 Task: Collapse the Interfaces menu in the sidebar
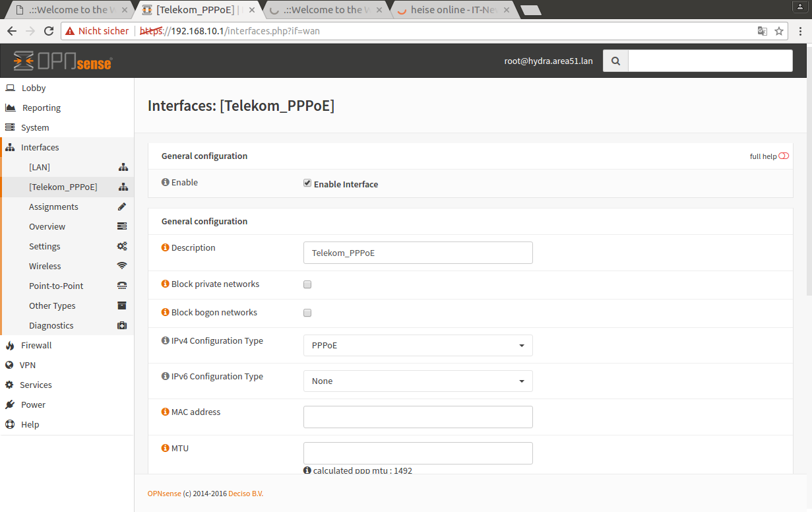[67, 147]
